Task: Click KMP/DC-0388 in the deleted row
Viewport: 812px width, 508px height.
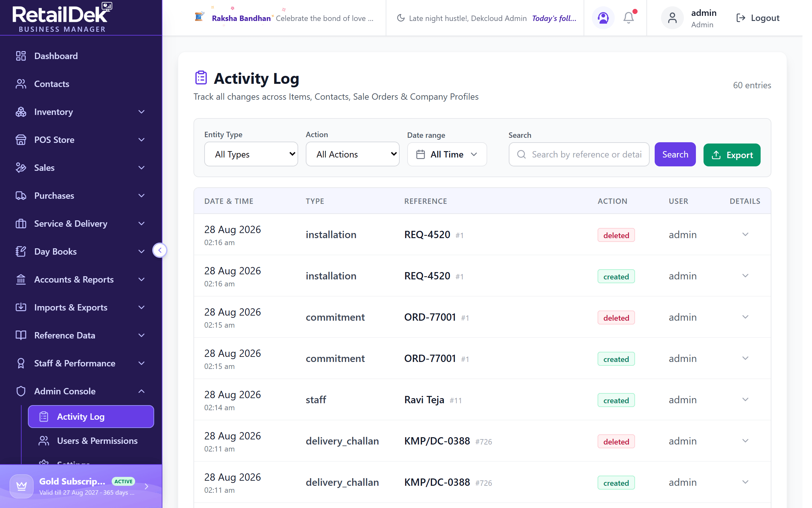Action: [x=437, y=441]
